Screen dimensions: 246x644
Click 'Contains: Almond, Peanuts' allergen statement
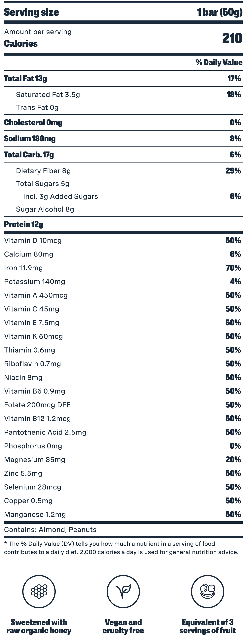tap(50, 529)
